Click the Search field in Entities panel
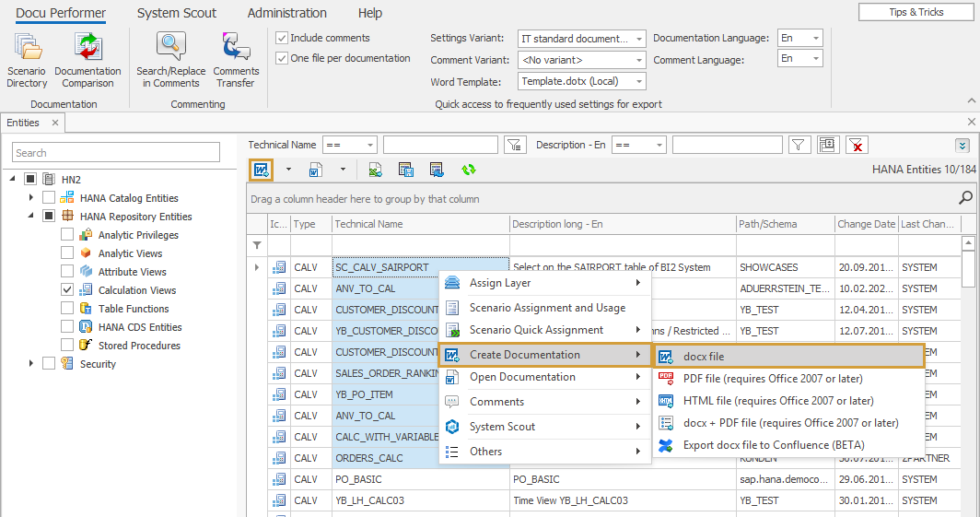 116,153
